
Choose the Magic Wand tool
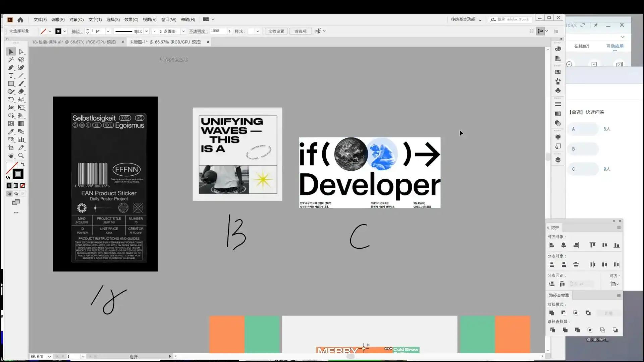point(11,60)
